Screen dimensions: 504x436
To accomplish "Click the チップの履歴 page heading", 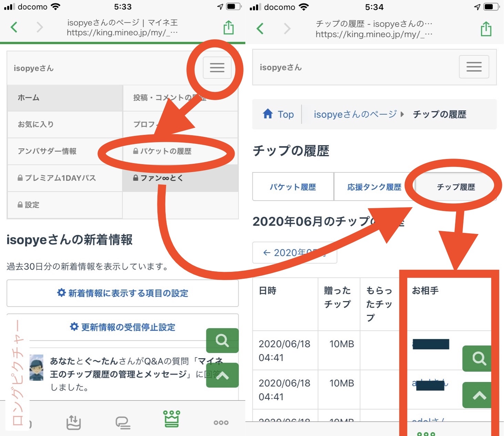I will [x=291, y=151].
